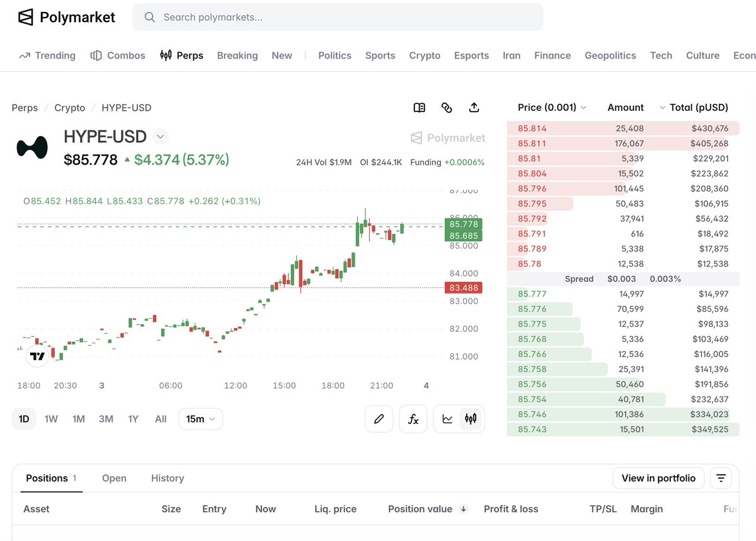The width and height of the screenshot is (756, 541).
Task: Switch to candlestick chart view
Action: [x=471, y=419]
